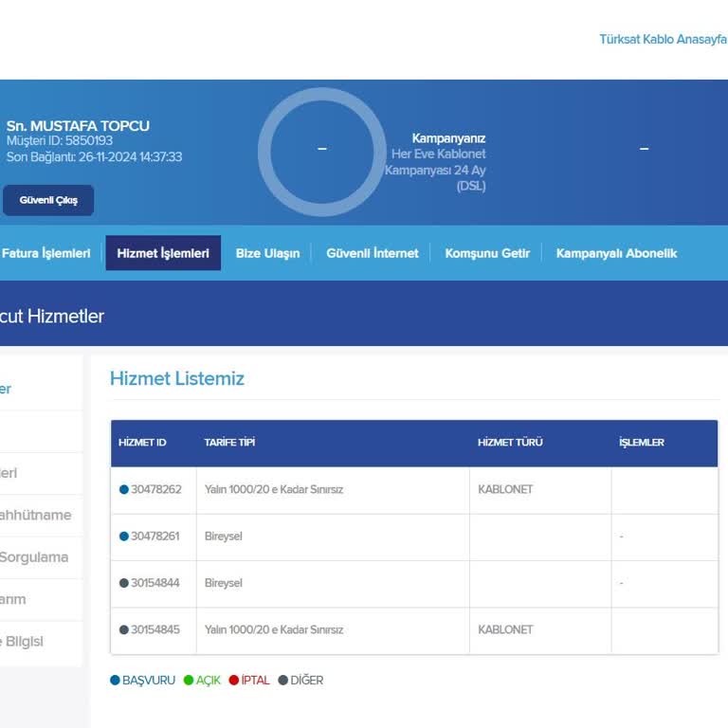The height and width of the screenshot is (728, 728).
Task: Click the TARİFE TİPİ column header
Action: [x=229, y=443]
